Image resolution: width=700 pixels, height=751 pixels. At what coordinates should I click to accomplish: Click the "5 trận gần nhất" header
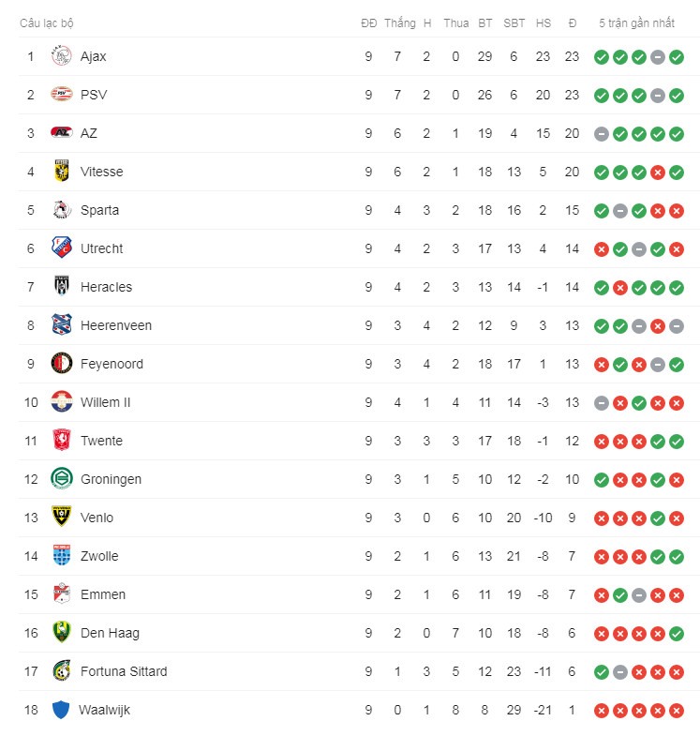click(636, 23)
